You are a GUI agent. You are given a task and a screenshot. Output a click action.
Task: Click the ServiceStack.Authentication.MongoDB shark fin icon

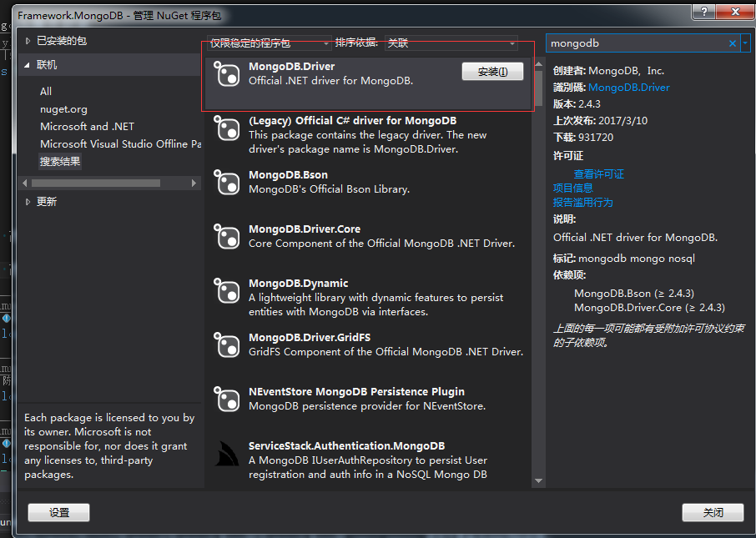tap(227, 454)
